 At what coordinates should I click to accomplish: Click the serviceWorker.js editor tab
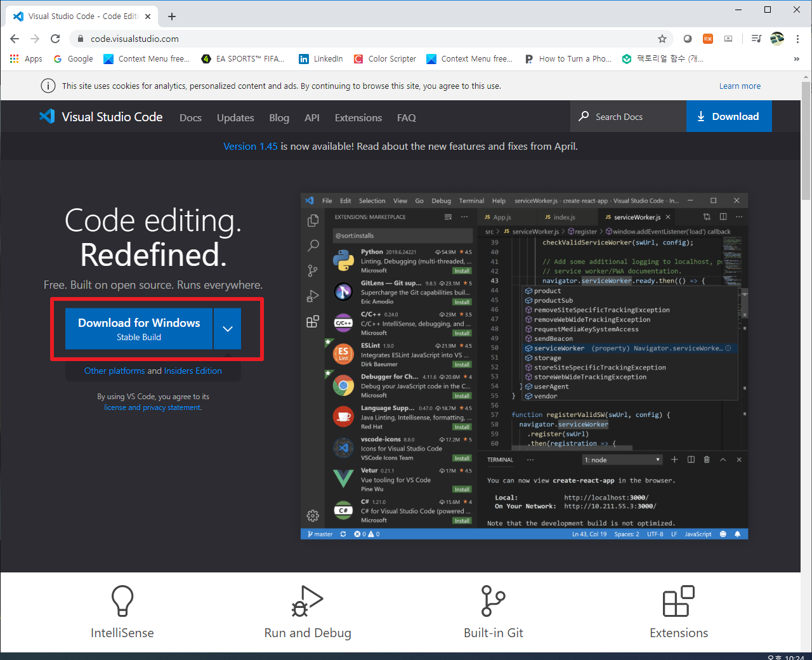[636, 217]
